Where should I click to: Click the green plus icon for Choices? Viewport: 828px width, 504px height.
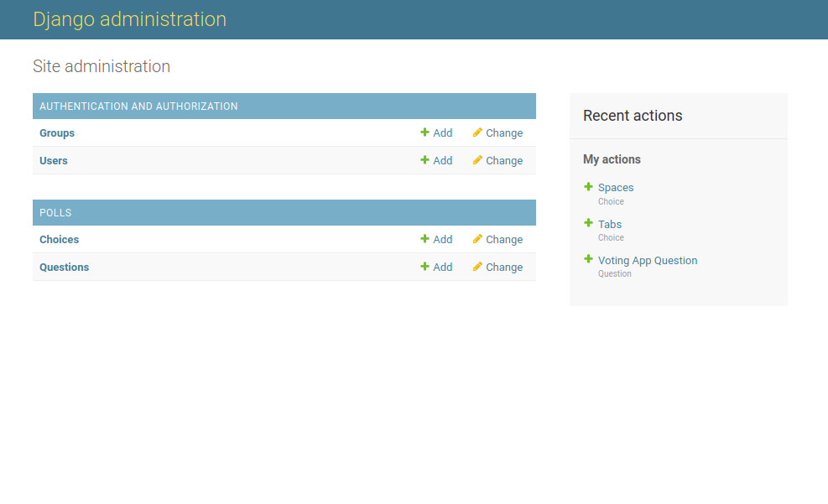pyautogui.click(x=424, y=239)
